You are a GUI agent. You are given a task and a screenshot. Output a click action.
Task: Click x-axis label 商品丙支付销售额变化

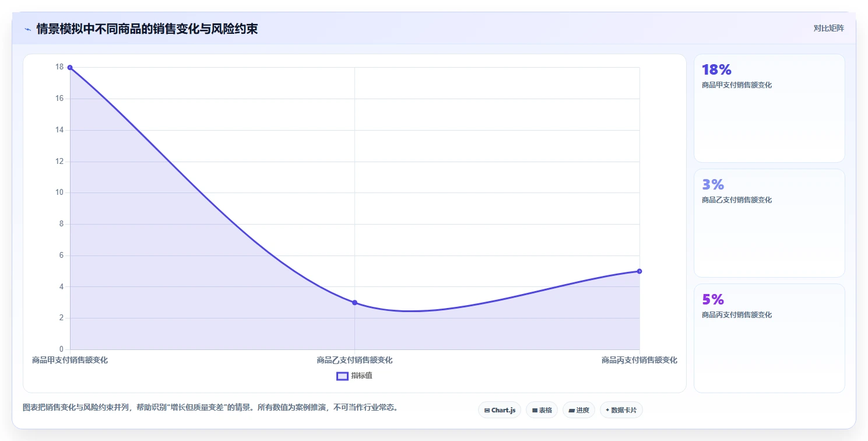point(639,360)
